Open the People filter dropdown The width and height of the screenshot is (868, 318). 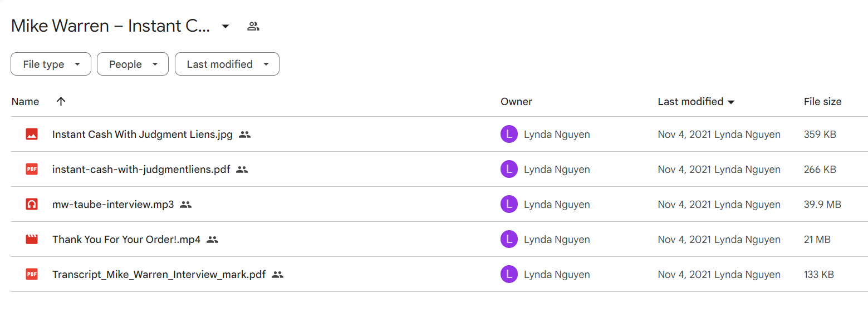[133, 64]
